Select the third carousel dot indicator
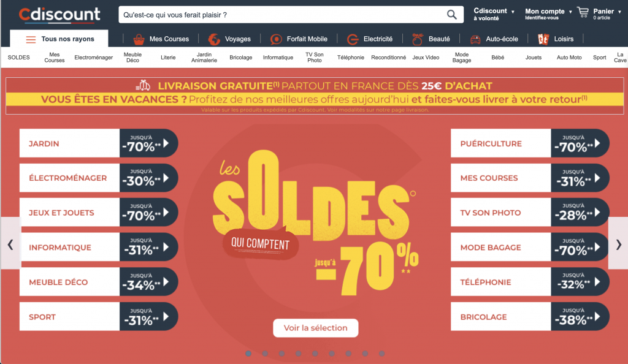This screenshot has width=628, height=364. coord(281,354)
